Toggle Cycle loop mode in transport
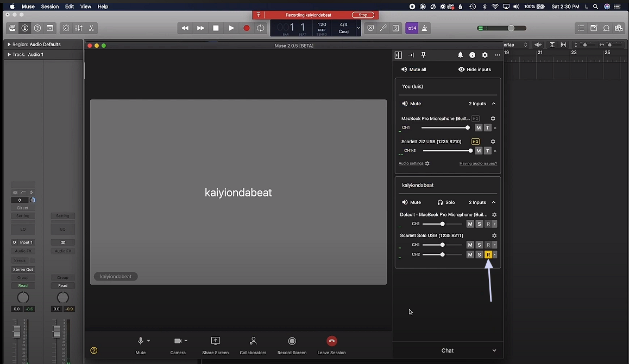 (x=261, y=28)
